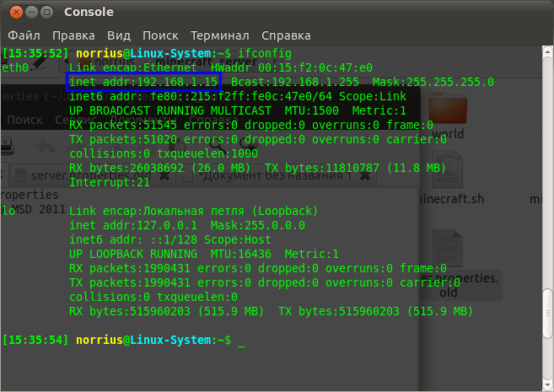Click the terminal scrollbar thumb

[x=547, y=314]
